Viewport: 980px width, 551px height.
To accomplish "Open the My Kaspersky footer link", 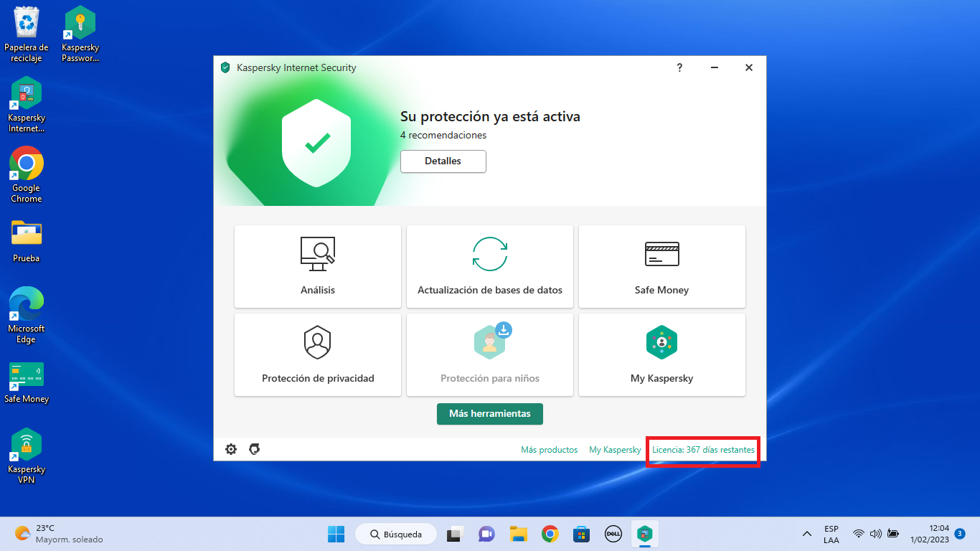I will [615, 450].
